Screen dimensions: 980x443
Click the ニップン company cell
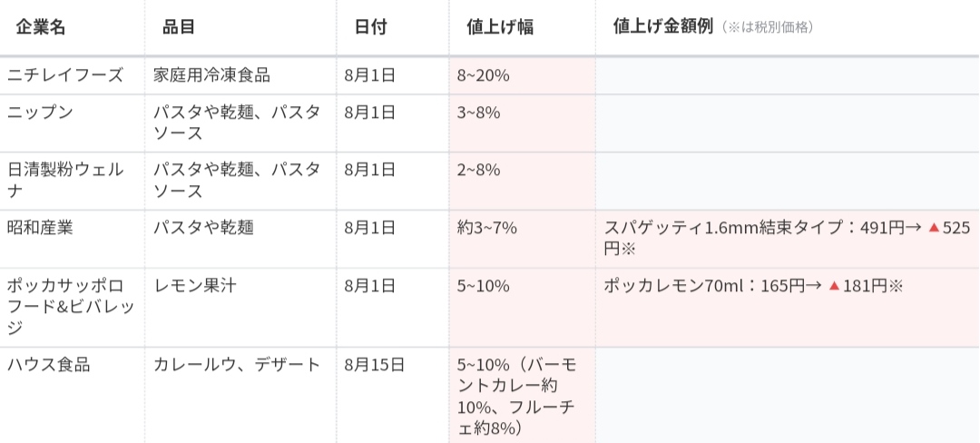pyautogui.click(x=40, y=113)
